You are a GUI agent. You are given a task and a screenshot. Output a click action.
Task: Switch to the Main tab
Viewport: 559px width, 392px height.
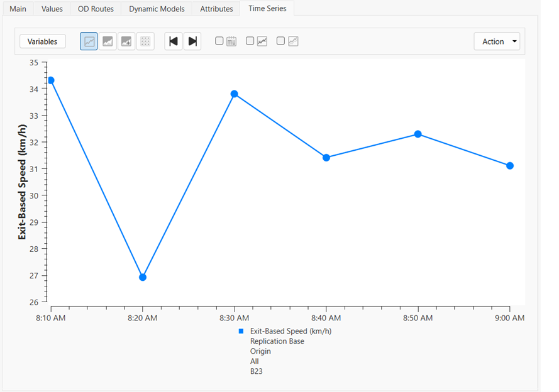tap(18, 9)
